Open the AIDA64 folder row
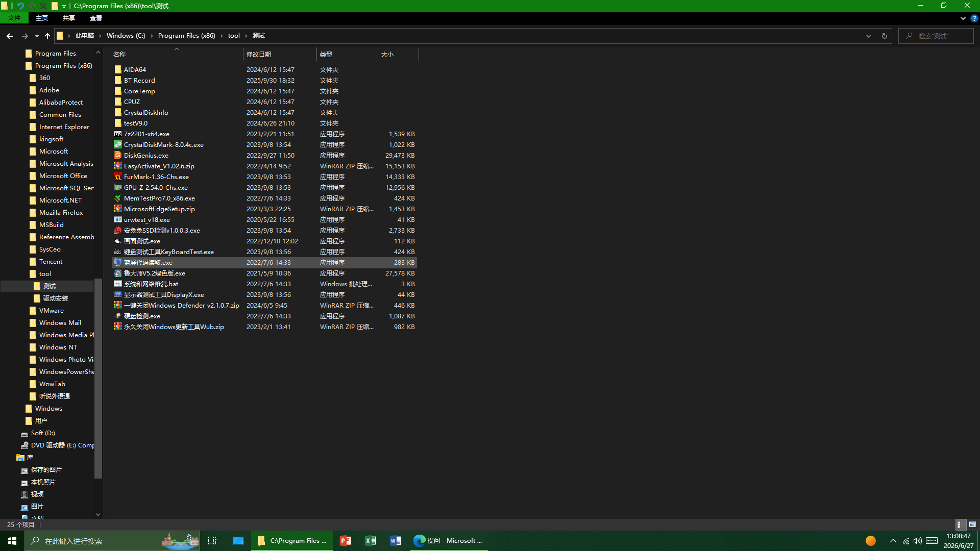This screenshot has width=980, height=551. pyautogui.click(x=264, y=69)
